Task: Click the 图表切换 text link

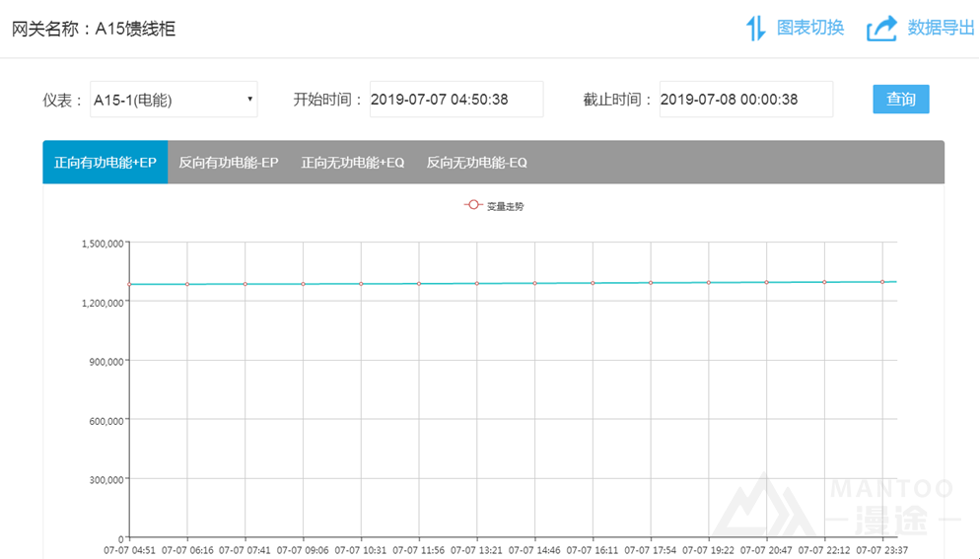Action: [x=810, y=28]
